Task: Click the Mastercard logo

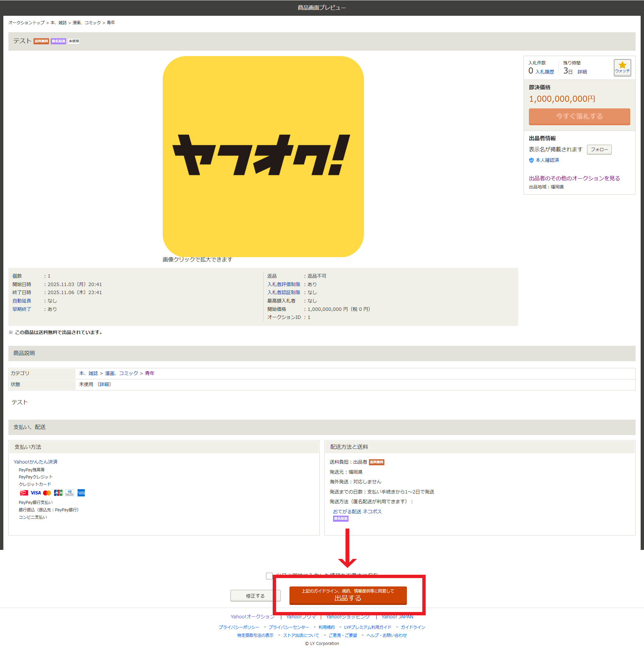Action: (47, 493)
